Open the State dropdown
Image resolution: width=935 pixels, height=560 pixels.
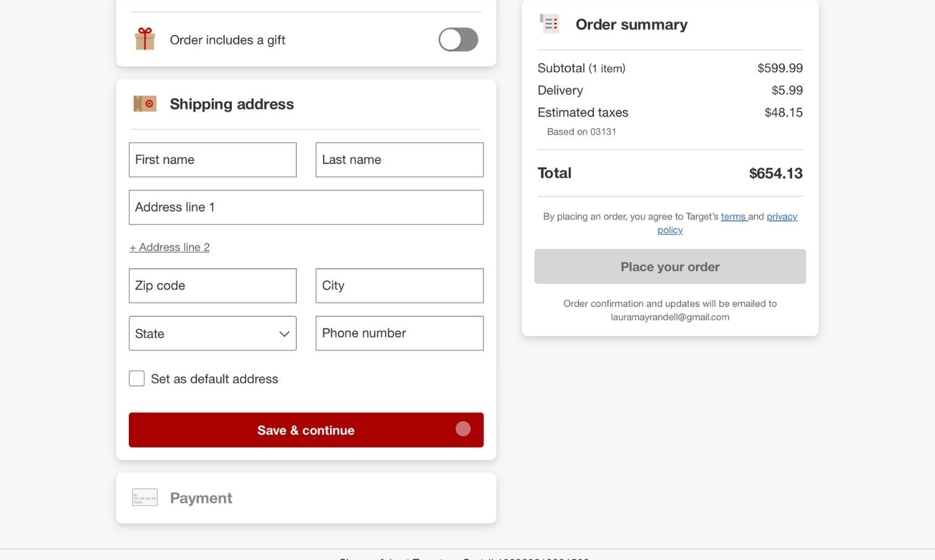(x=212, y=334)
